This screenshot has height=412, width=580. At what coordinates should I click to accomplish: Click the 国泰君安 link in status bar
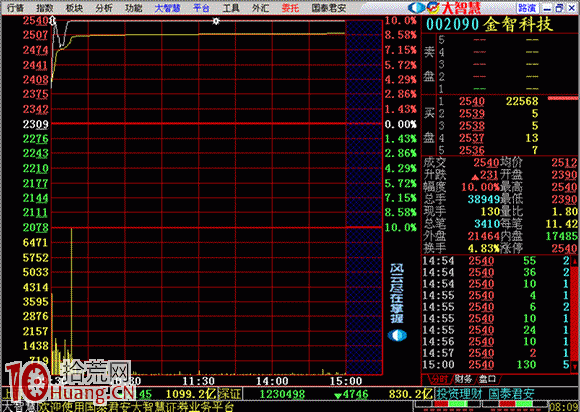click(x=511, y=394)
